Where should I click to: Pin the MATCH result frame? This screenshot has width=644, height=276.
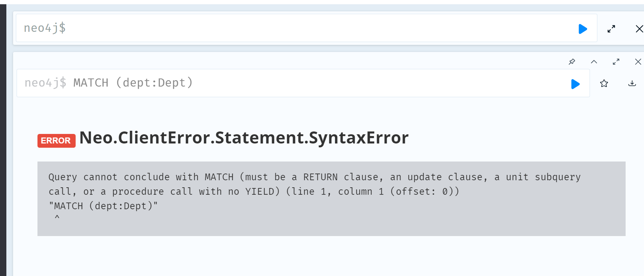(572, 62)
